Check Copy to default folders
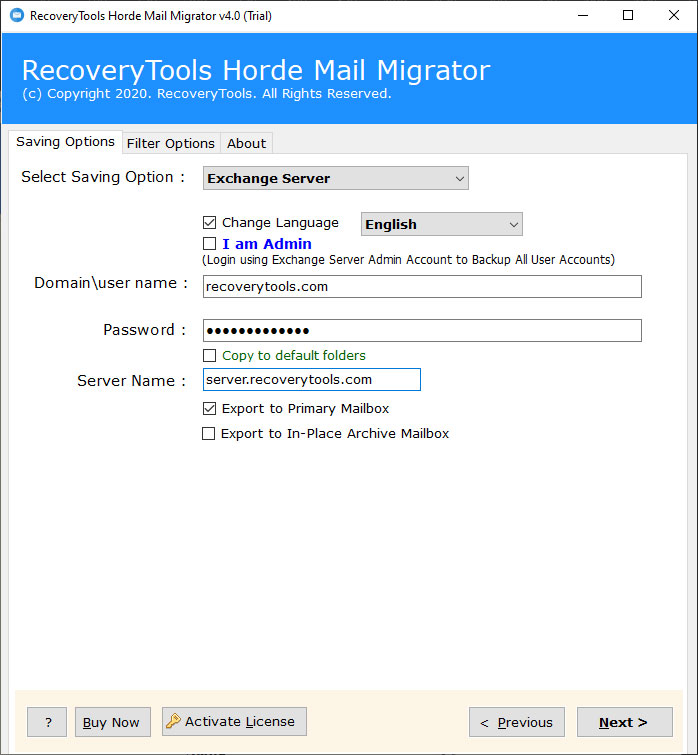 pyautogui.click(x=209, y=355)
